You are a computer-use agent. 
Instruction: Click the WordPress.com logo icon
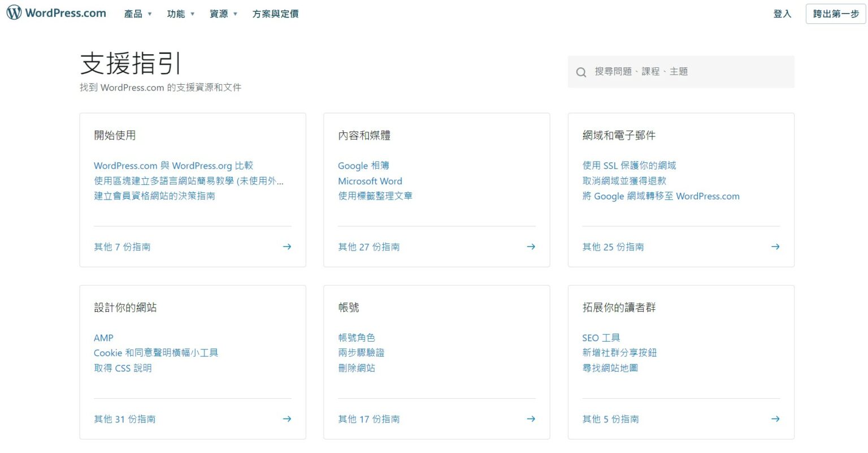(14, 13)
